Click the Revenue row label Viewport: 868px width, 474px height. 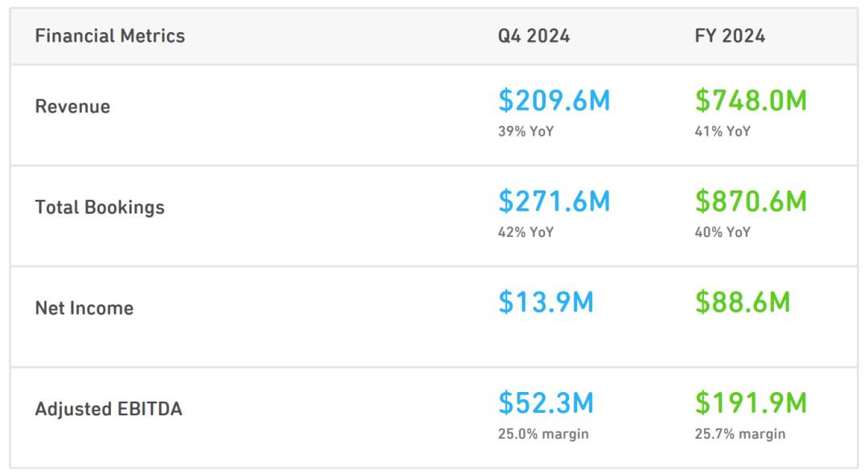72,106
